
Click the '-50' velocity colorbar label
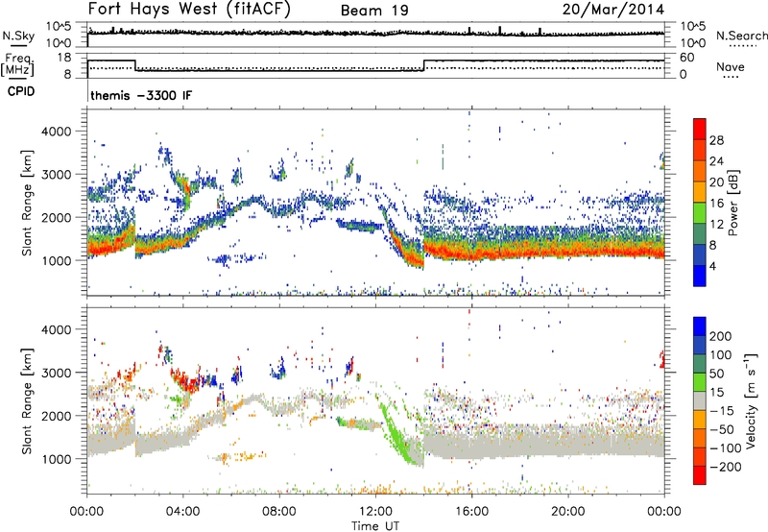tap(722, 429)
